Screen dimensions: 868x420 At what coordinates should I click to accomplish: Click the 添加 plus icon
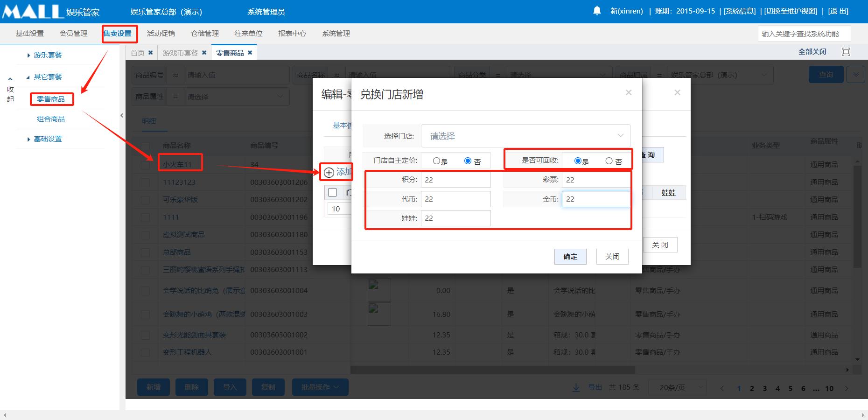pos(329,172)
